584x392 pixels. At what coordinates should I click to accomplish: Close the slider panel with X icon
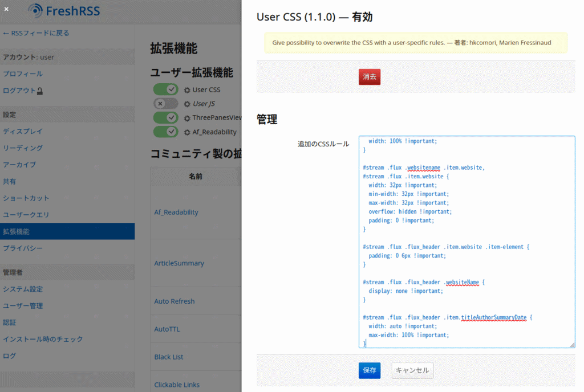click(6, 9)
